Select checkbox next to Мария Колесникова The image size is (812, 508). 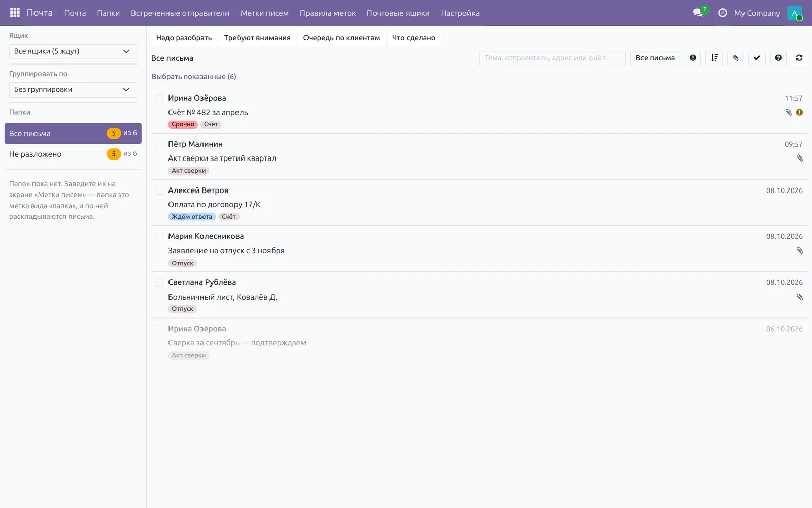click(159, 236)
